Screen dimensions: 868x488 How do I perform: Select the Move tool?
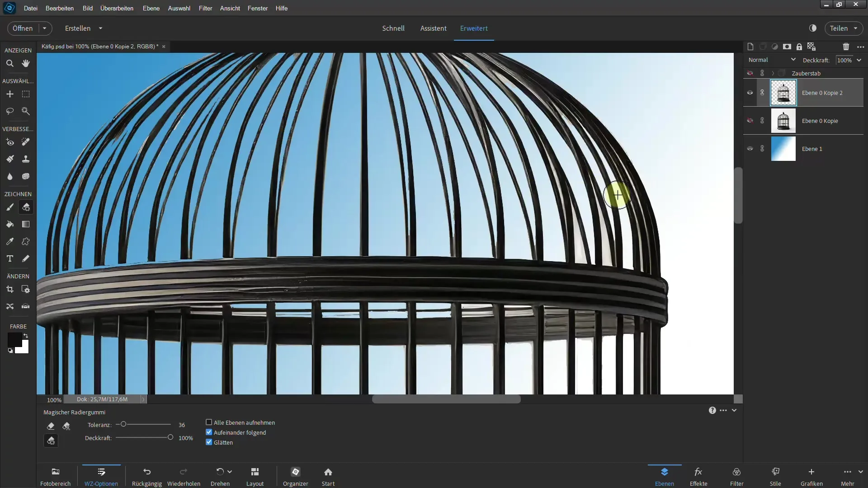[x=9, y=94]
